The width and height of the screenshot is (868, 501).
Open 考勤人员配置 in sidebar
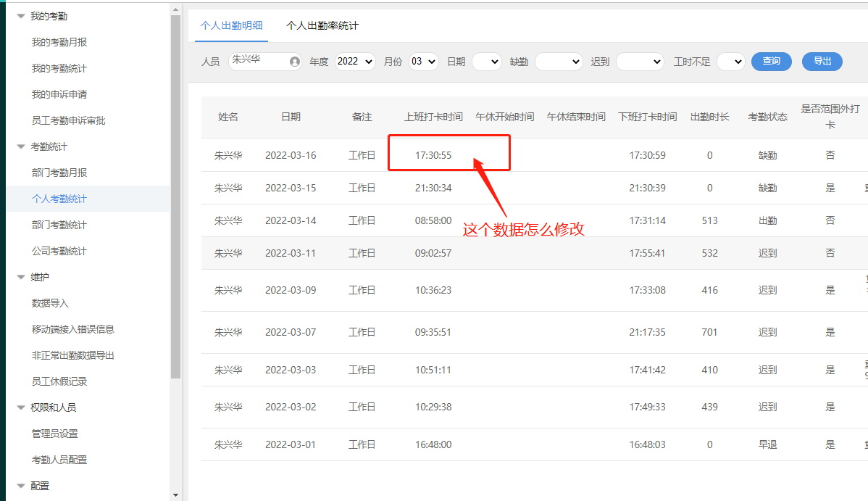coord(59,460)
